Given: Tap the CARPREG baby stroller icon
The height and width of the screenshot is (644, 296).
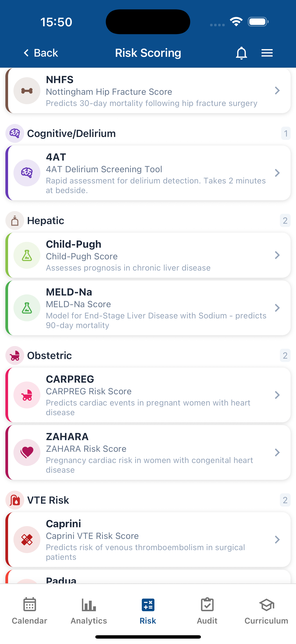Looking at the screenshot, I should pyautogui.click(x=27, y=395).
